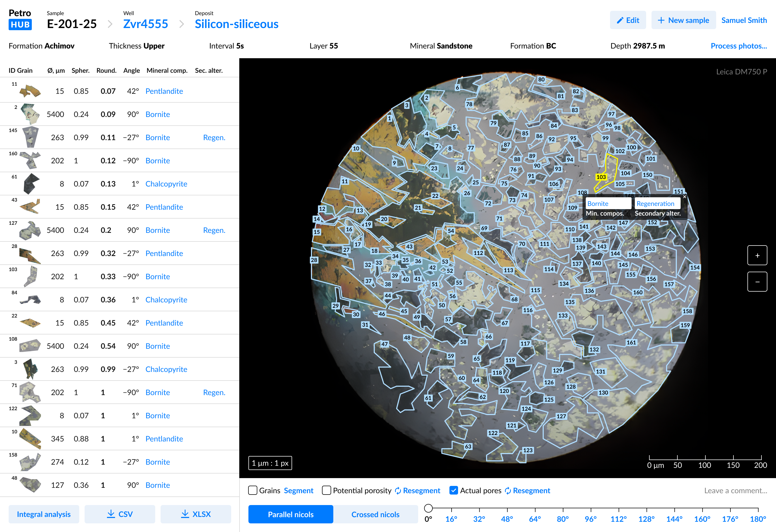Viewport: 776px width, 532px height.
Task: Open the Bornite mineral composition dropdown
Action: click(608, 204)
